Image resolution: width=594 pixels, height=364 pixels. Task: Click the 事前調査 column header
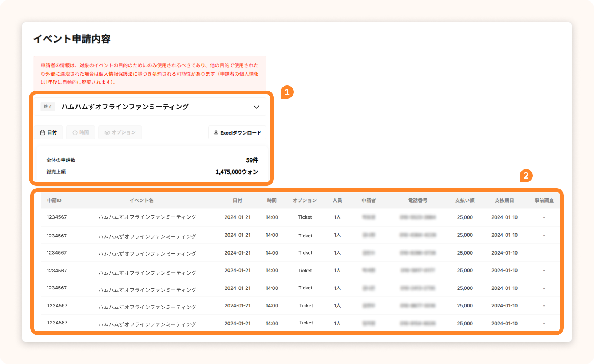(544, 200)
